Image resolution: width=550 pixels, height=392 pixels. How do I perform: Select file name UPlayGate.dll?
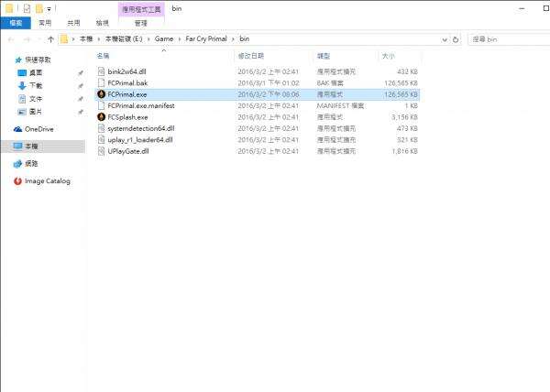pos(128,151)
